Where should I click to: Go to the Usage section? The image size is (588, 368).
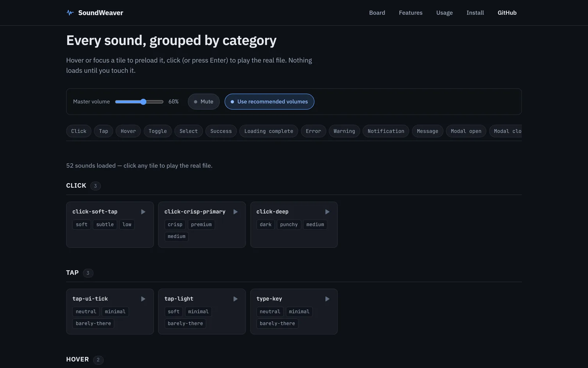[444, 13]
